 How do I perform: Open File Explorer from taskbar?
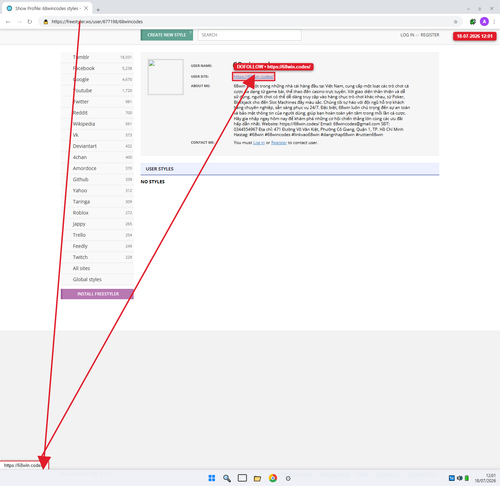click(257, 478)
